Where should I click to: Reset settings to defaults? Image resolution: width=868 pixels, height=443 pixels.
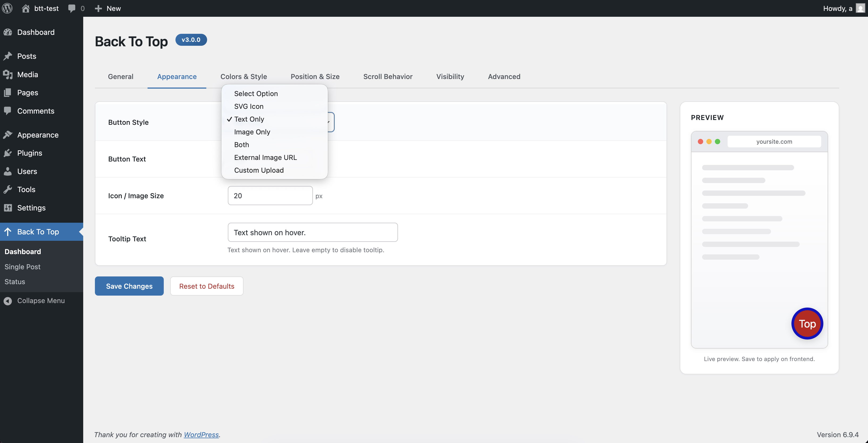(207, 286)
